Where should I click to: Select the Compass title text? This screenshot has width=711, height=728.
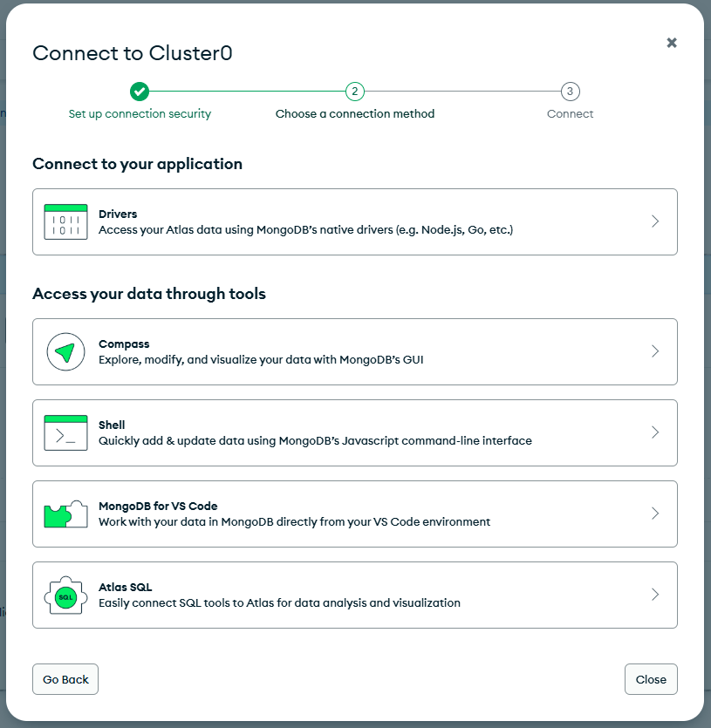124,344
